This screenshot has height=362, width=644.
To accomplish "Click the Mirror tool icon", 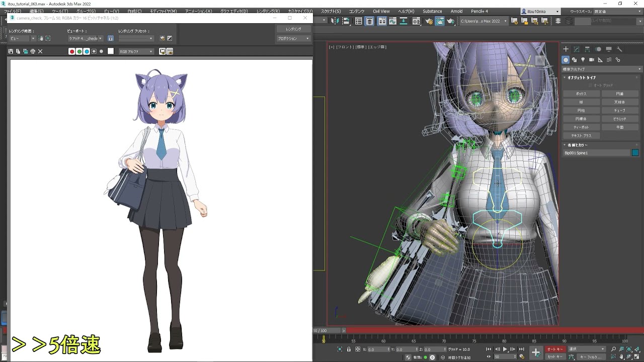I will click(335, 21).
